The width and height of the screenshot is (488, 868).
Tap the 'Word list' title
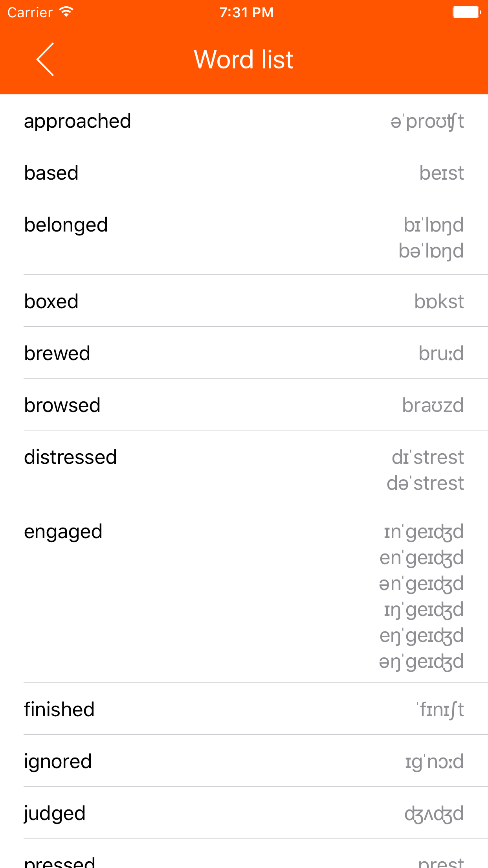pos(244,59)
